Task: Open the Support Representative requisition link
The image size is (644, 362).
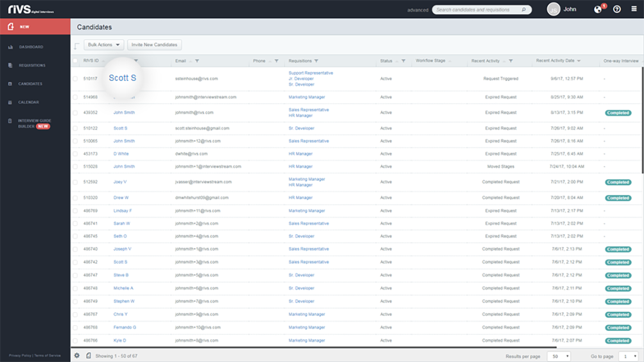Action: 310,73
